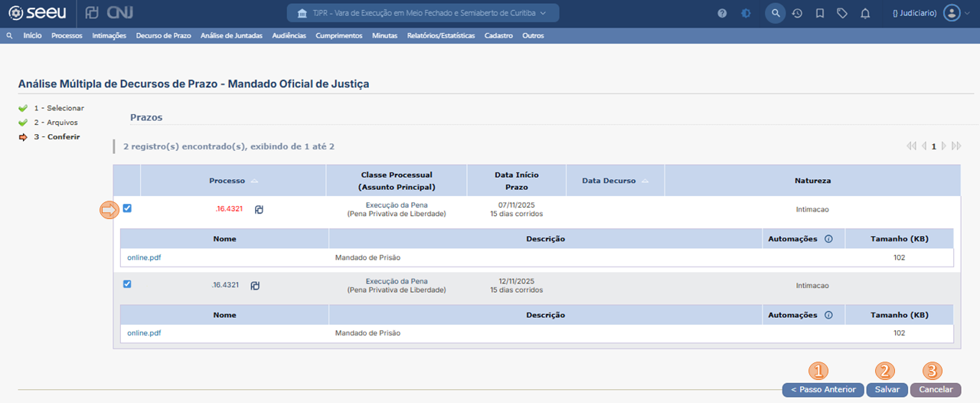Screen dimensions: 980x403
Task: Toggle the dark/light theme contrast icon
Action: [746, 13]
